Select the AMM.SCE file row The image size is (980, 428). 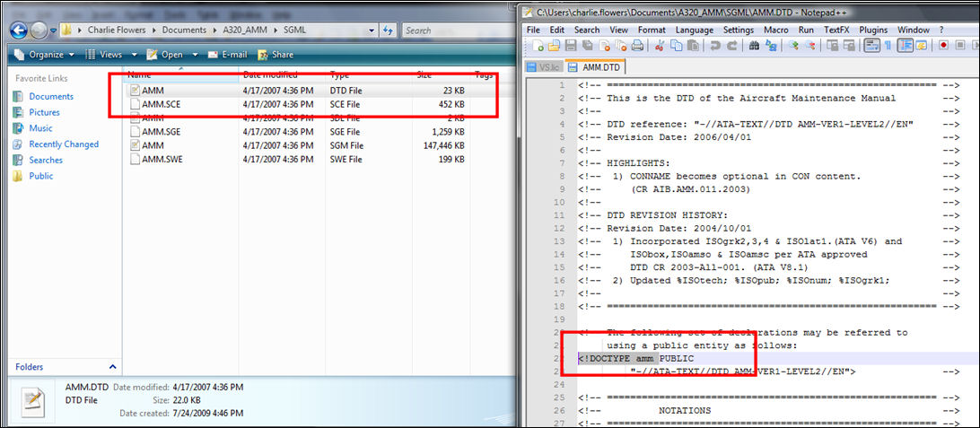pyautogui.click(x=297, y=104)
